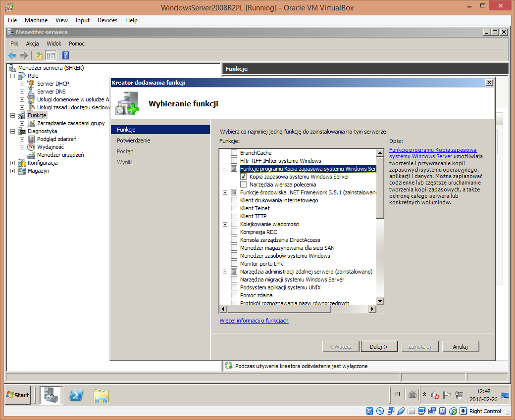Open Windows Explorer taskbar icon
The width and height of the screenshot is (515, 420).
(x=101, y=395)
